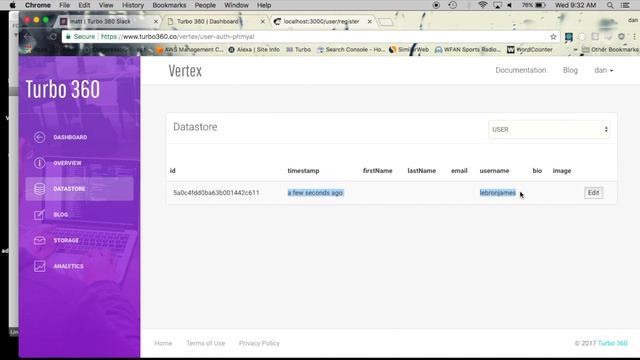The width and height of the screenshot is (640, 360).
Task: Open the History menu
Action: coord(133,5)
